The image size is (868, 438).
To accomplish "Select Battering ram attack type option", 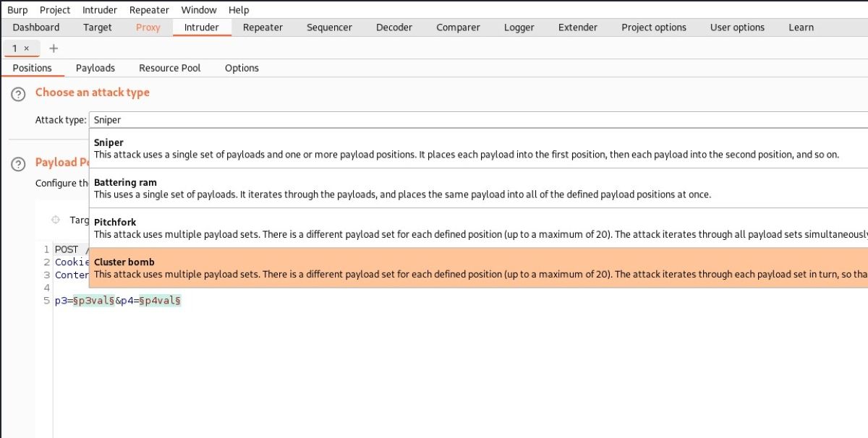I will pyautogui.click(x=478, y=189).
